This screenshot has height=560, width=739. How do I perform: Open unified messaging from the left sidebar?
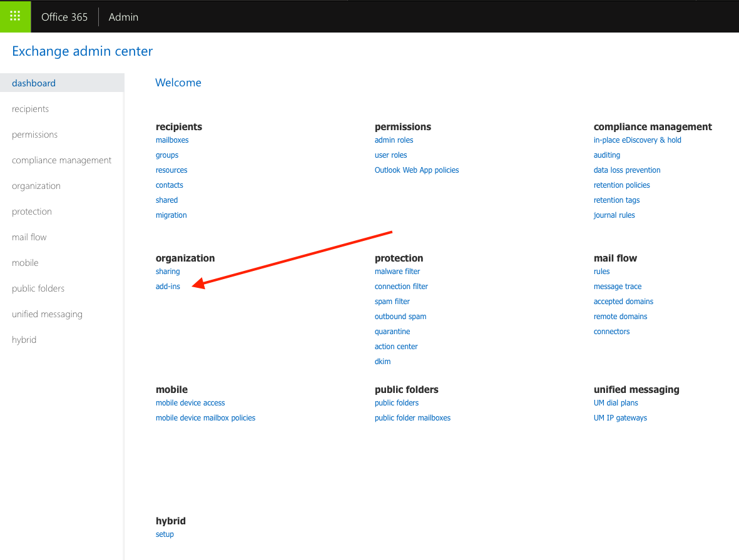tap(47, 314)
